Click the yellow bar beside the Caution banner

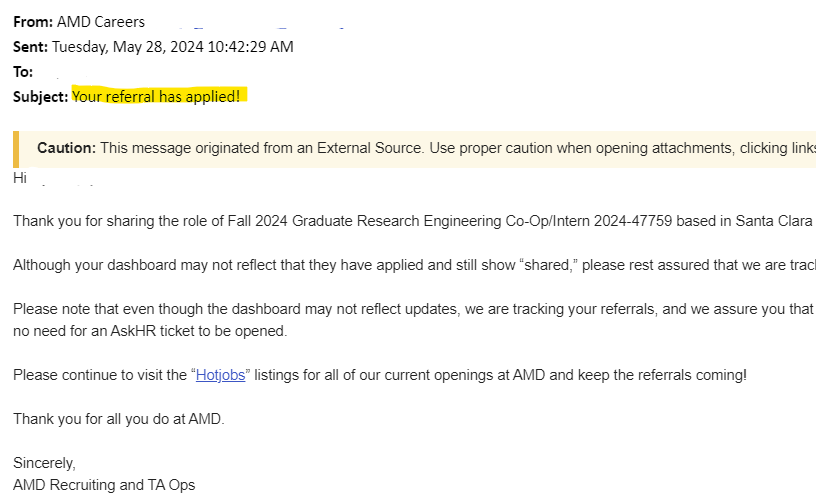point(16,148)
